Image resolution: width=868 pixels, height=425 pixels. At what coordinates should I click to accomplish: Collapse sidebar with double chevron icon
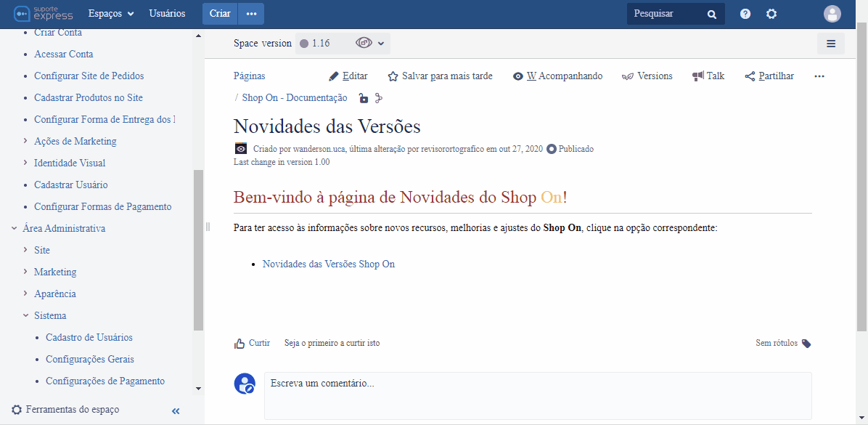pos(176,410)
